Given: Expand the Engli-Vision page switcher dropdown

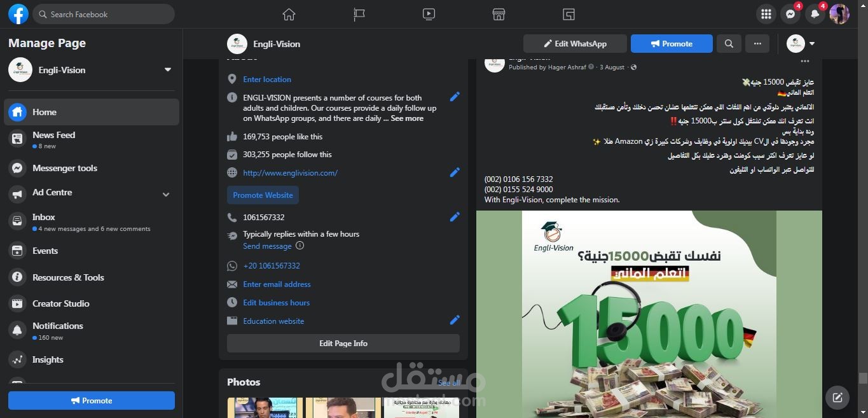Looking at the screenshot, I should click(x=168, y=70).
